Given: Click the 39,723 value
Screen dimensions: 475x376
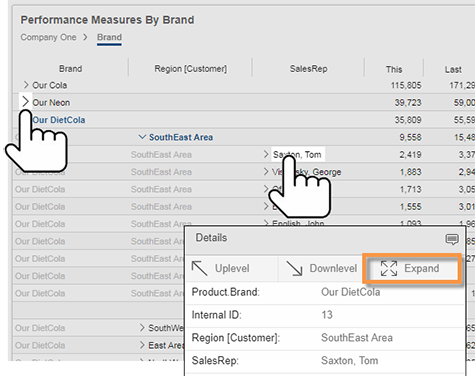Looking at the screenshot, I should [x=408, y=103].
